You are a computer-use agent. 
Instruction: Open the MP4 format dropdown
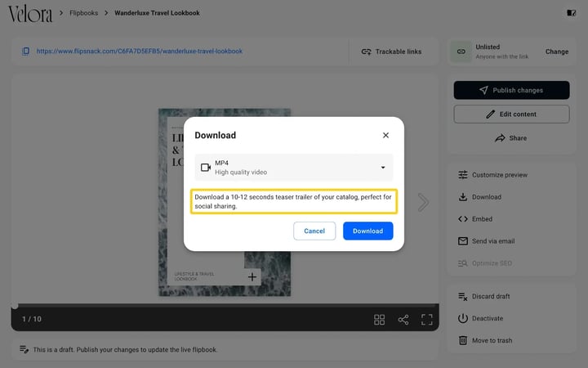click(294, 168)
